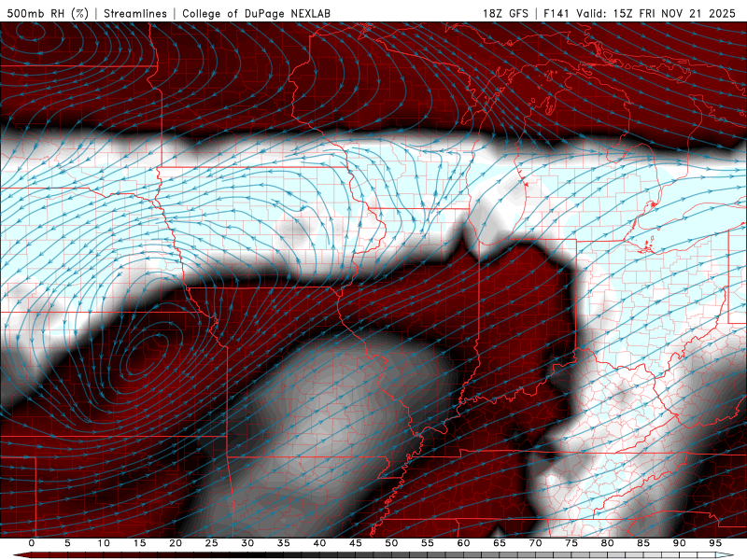Click the '95' colorbar scale value
The width and height of the screenshot is (747, 560).
click(x=715, y=543)
